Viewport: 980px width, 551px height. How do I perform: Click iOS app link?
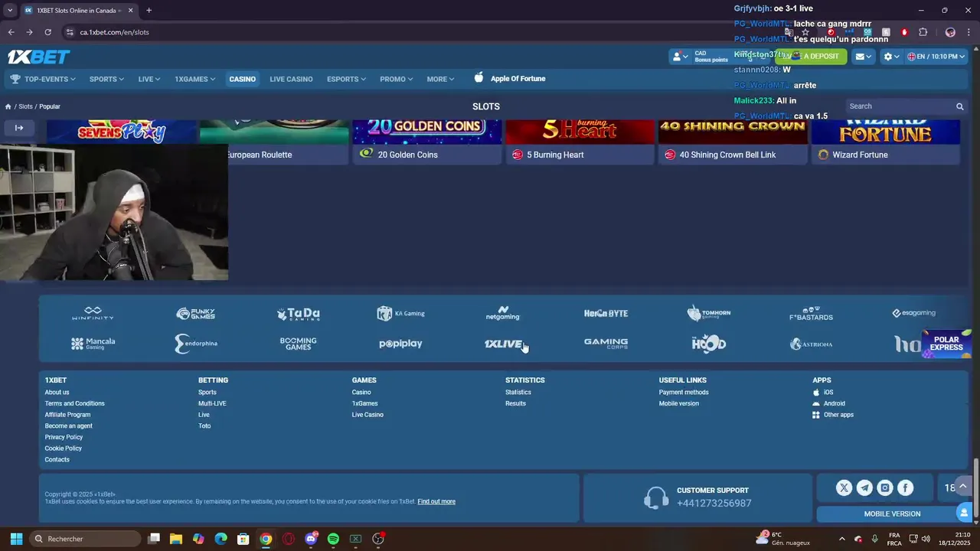pos(823,392)
